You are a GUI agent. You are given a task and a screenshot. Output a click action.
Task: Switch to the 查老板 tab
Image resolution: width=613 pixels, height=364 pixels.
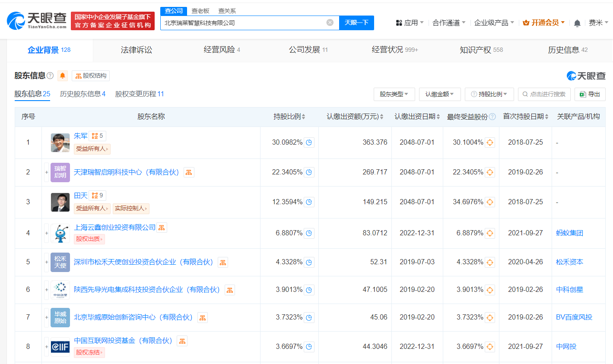(200, 11)
